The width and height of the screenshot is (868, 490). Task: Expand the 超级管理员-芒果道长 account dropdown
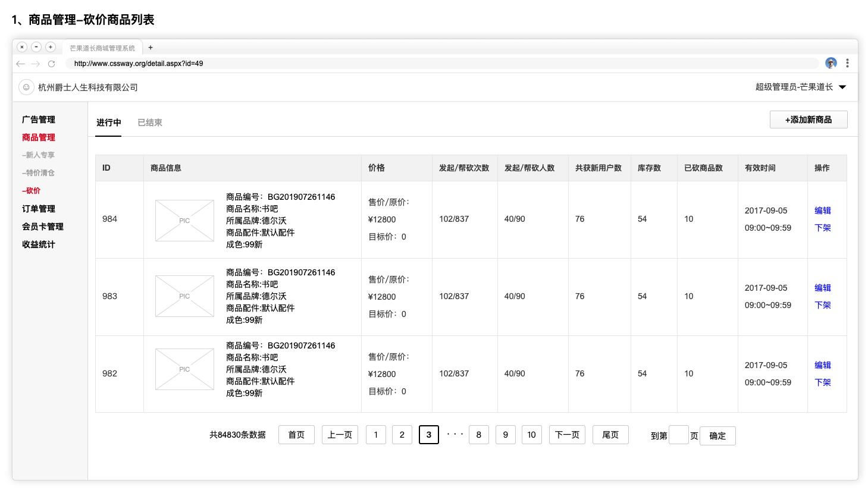coord(842,87)
